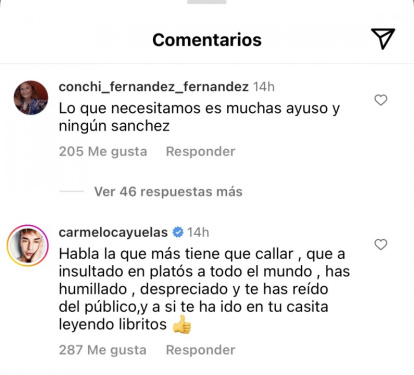Click the Comentarios header title
The height and width of the screenshot is (375, 414).
[x=207, y=40]
